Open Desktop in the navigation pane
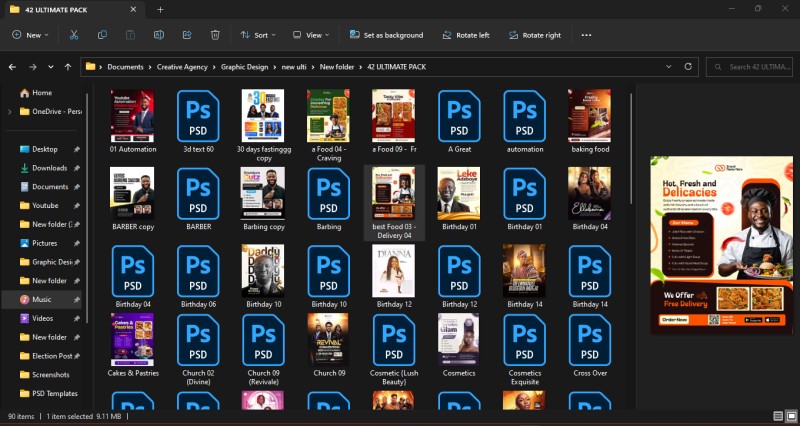Image resolution: width=800 pixels, height=426 pixels. pyautogui.click(x=45, y=149)
